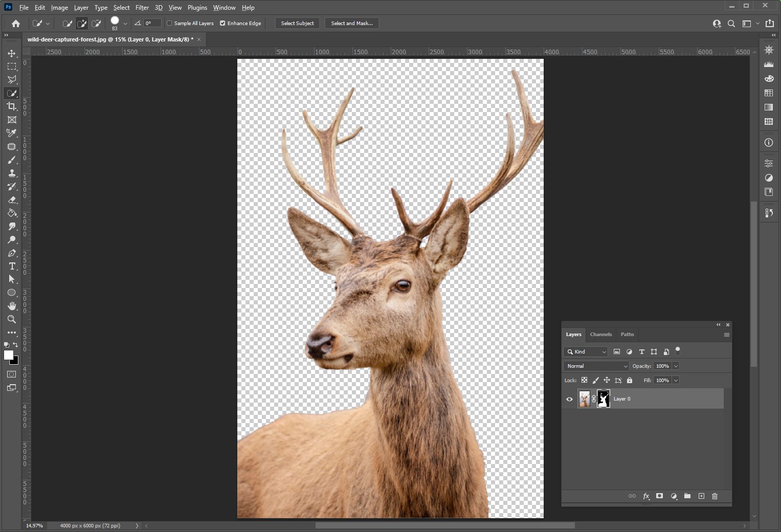The height and width of the screenshot is (532, 781).
Task: Click the Share icon button
Action: pos(769,24)
